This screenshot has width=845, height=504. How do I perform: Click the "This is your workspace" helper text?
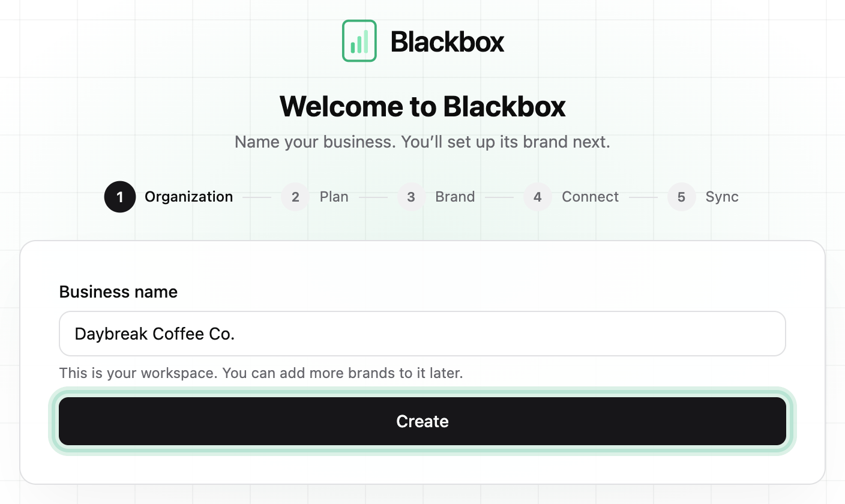(261, 373)
